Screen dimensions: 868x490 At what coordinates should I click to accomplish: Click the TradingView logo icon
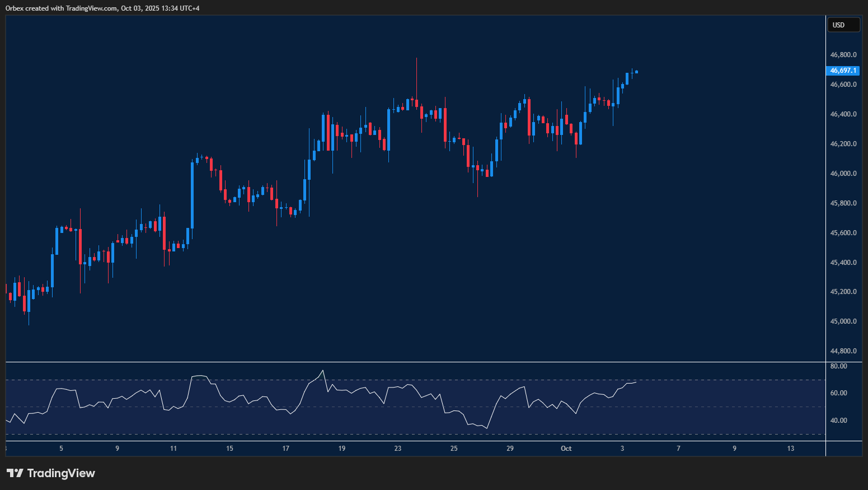(15, 473)
